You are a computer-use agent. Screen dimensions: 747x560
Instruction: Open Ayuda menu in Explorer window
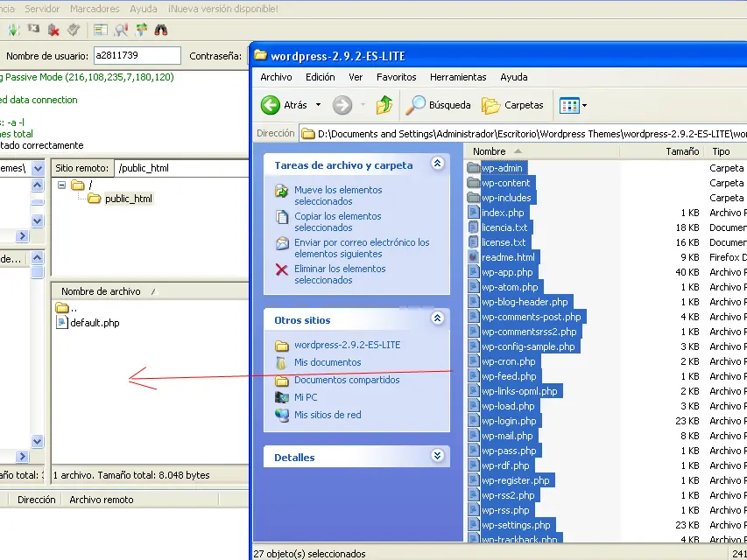coord(513,77)
